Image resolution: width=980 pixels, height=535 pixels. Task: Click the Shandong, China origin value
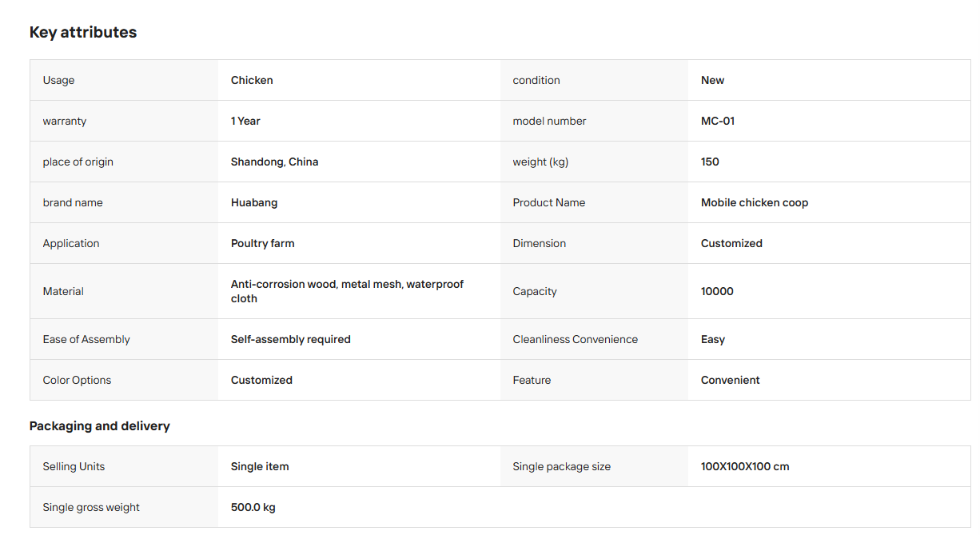coord(274,162)
